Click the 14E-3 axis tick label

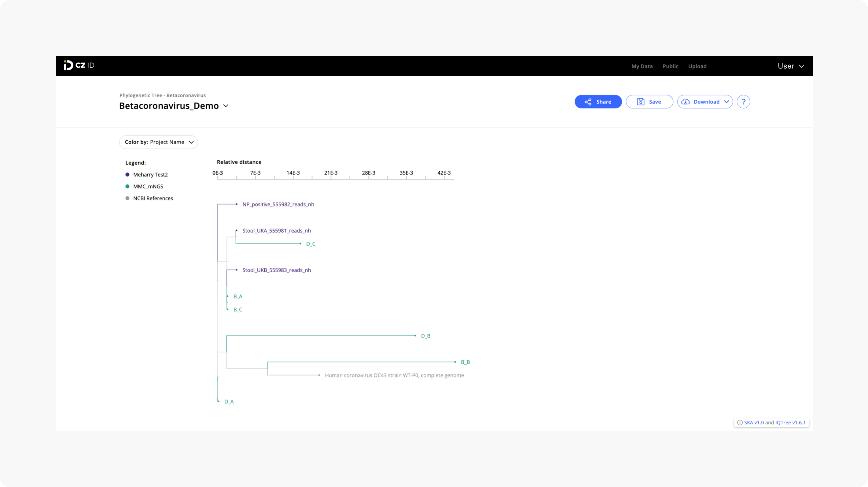tap(293, 173)
